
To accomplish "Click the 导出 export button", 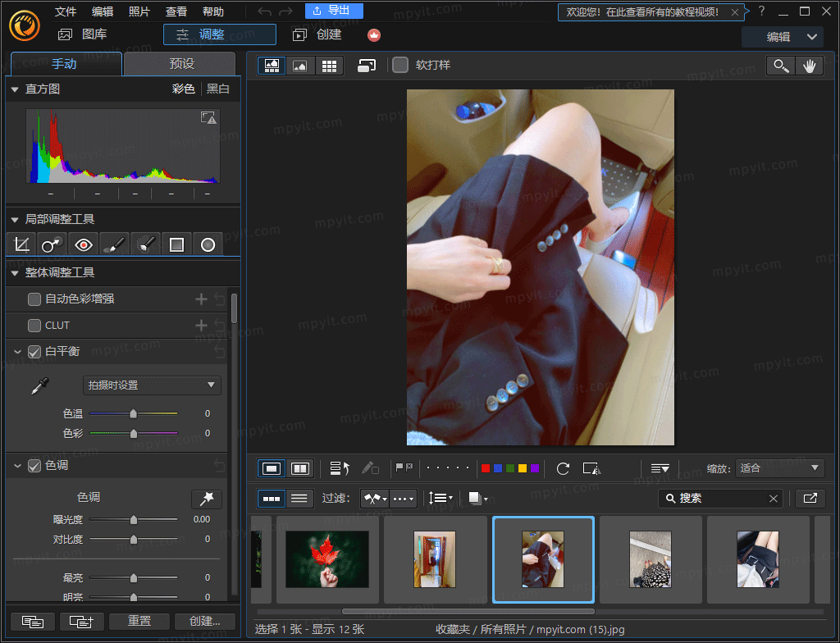I will pos(335,11).
